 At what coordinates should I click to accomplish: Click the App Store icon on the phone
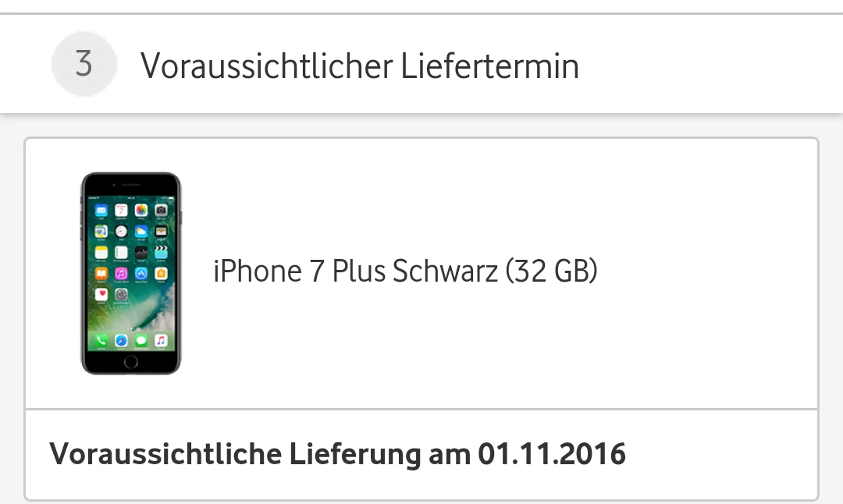(141, 274)
